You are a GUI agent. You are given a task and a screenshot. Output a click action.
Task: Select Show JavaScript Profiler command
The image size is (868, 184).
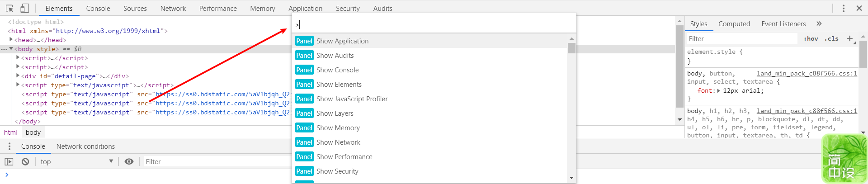pyautogui.click(x=352, y=99)
